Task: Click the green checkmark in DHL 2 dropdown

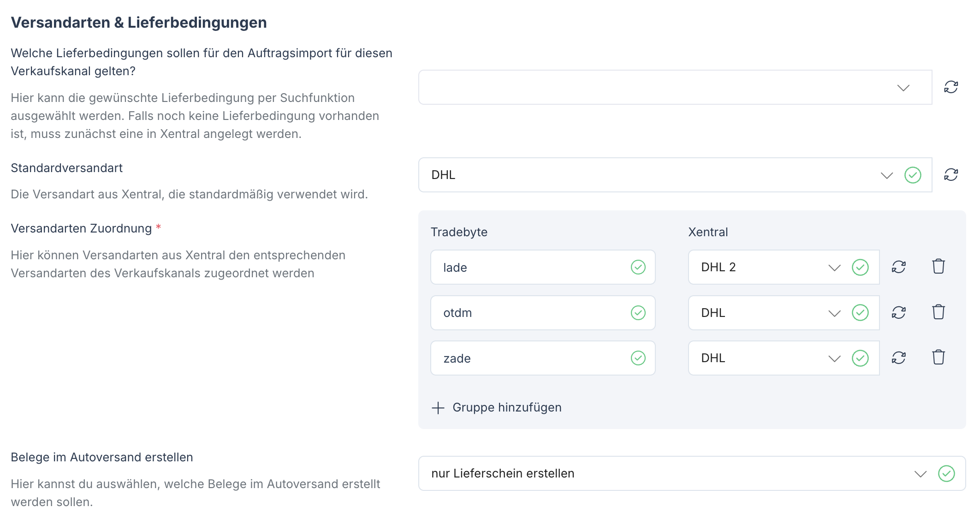Action: point(860,267)
